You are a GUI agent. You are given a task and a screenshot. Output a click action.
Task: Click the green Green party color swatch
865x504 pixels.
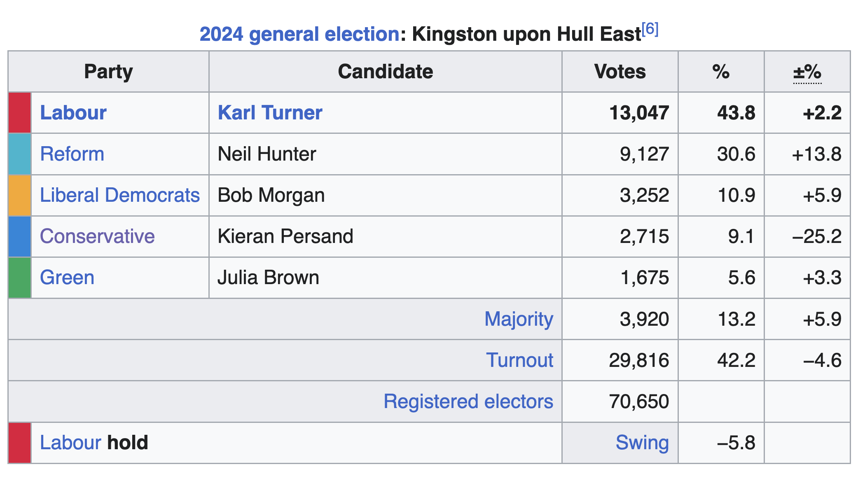click(x=20, y=278)
